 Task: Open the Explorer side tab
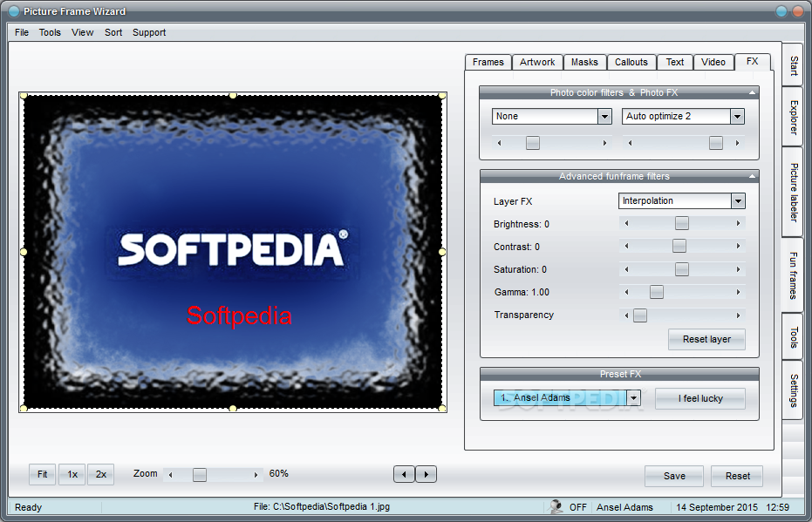793,117
